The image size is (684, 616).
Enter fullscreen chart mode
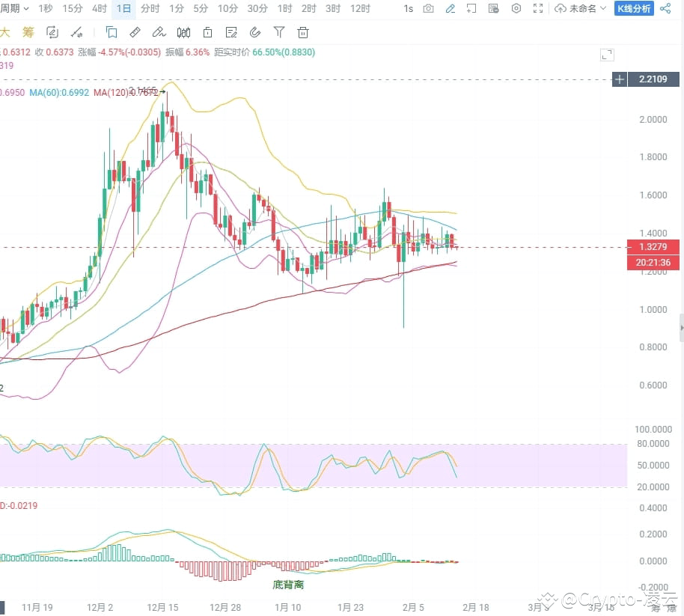(x=538, y=8)
